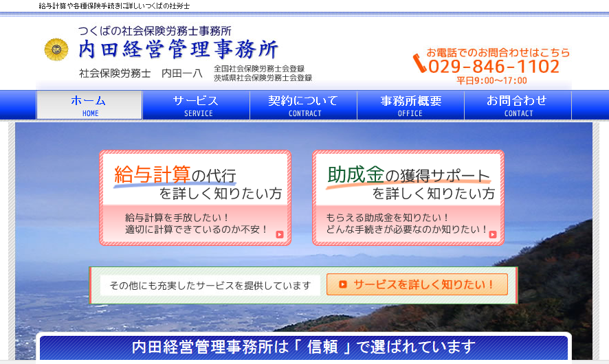Open the ホーム HOME menu item

pyautogui.click(x=89, y=105)
